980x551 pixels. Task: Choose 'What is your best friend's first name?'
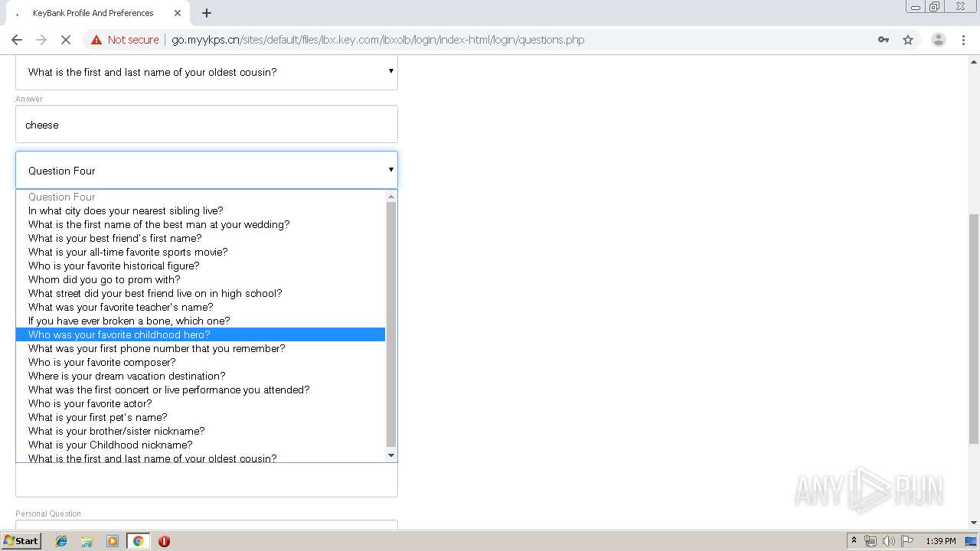[x=201, y=238]
